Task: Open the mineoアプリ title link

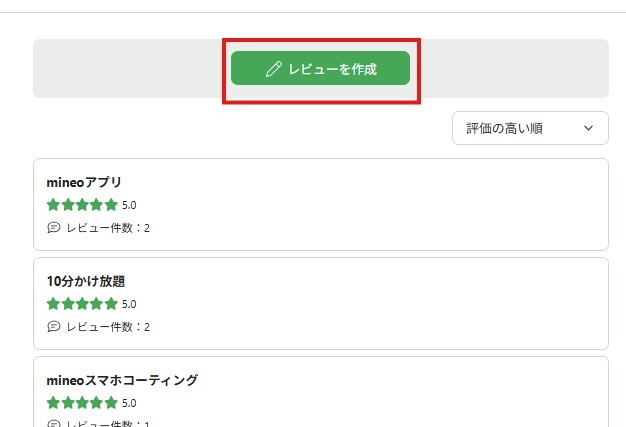Action: pyautogui.click(x=84, y=182)
